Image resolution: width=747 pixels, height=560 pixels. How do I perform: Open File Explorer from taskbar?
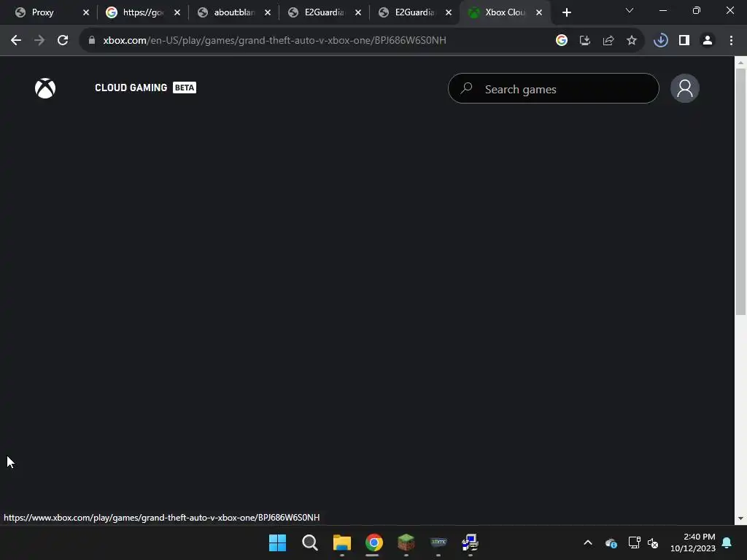(342, 542)
